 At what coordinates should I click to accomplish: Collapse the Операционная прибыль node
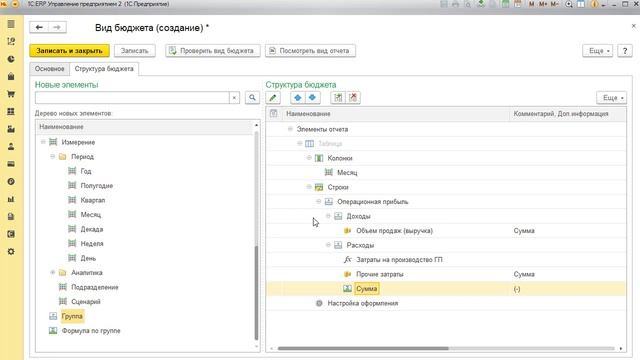318,201
